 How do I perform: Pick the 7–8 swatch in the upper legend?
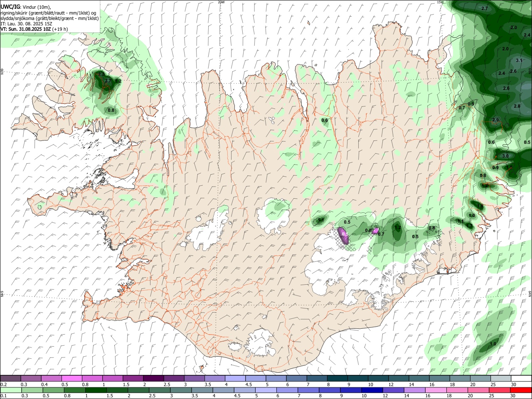(x=317, y=379)
